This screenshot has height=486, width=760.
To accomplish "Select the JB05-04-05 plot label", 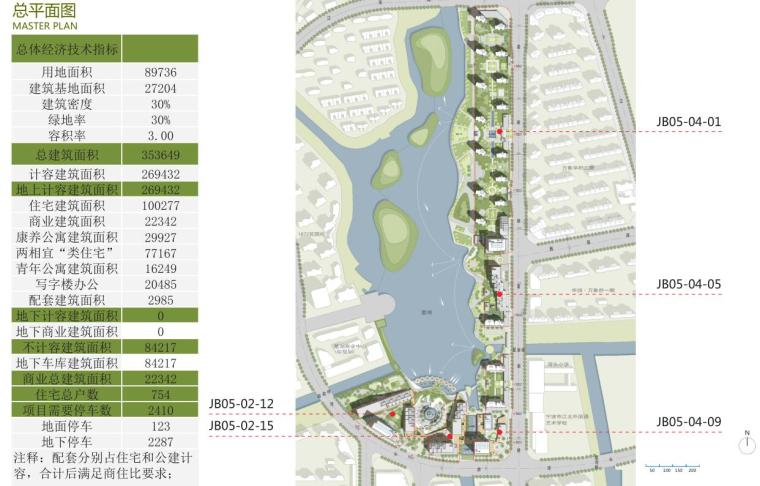I will tap(688, 284).
